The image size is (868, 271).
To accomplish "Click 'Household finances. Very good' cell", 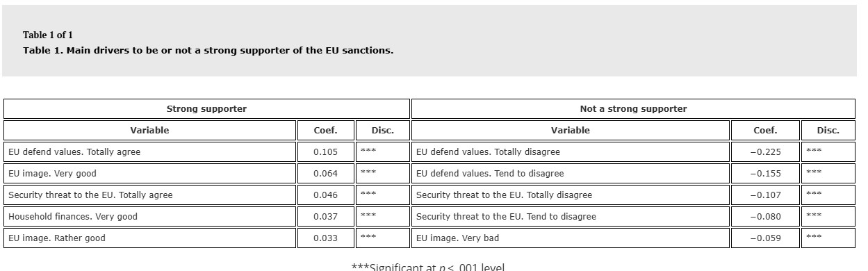I will 149,217.
